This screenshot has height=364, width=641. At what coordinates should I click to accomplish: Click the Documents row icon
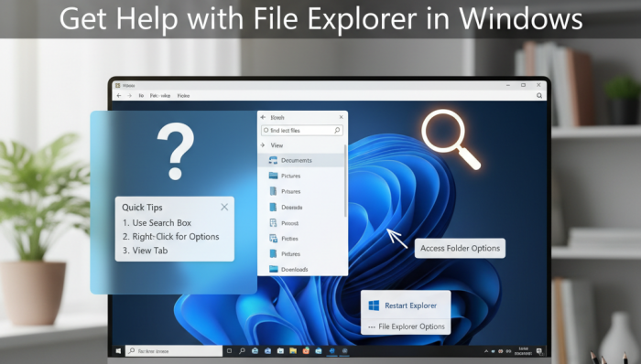pos(273,160)
